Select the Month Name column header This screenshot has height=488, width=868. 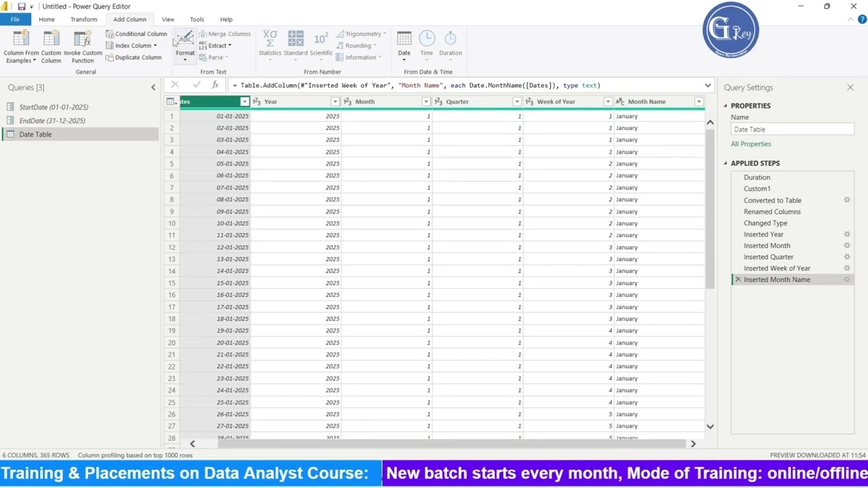[x=659, y=102]
